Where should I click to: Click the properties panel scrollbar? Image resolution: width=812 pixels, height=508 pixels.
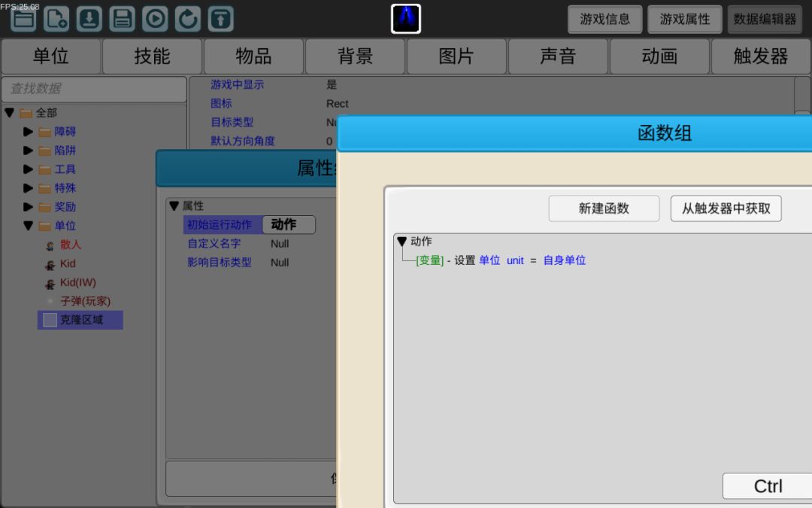803,96
